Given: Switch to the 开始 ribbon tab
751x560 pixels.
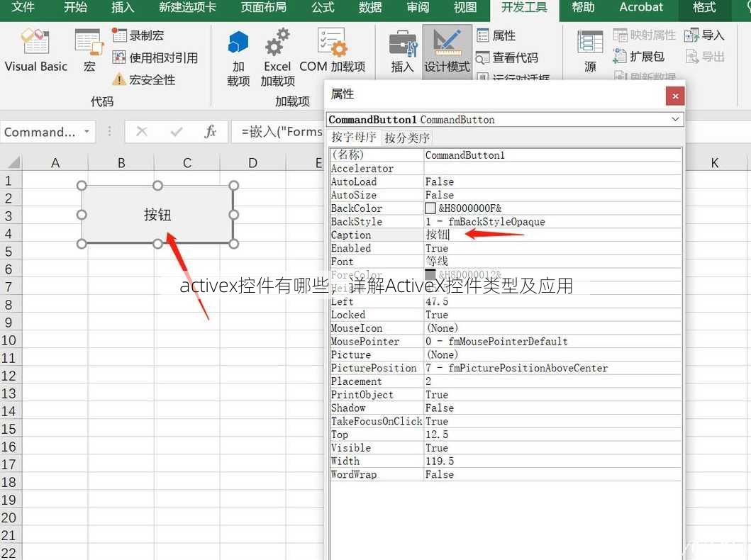Looking at the screenshot, I should tap(75, 7).
